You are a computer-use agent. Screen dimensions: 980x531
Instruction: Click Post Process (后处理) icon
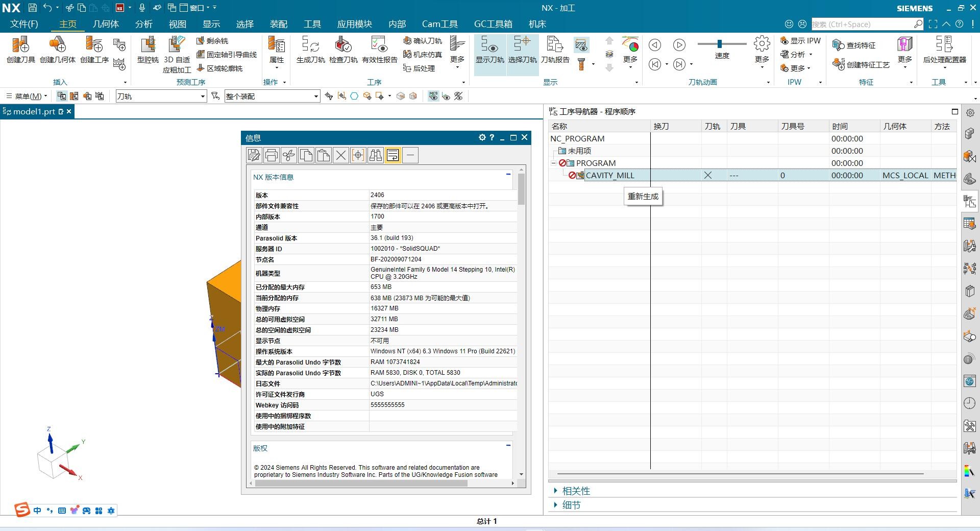click(x=419, y=68)
